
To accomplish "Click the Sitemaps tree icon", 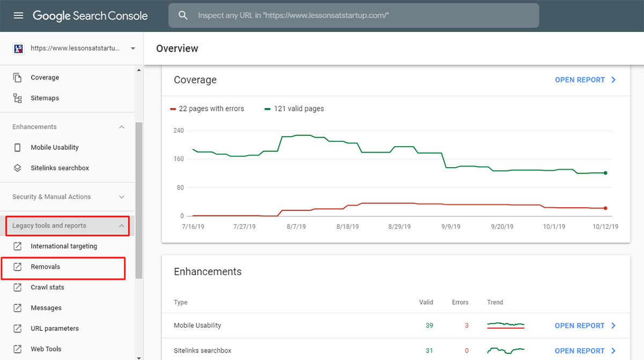I will (x=18, y=98).
